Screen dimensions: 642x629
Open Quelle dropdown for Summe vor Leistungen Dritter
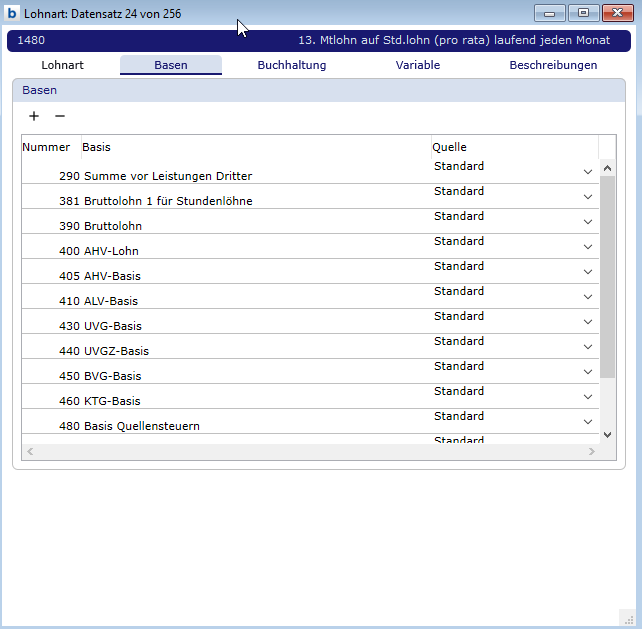click(588, 172)
